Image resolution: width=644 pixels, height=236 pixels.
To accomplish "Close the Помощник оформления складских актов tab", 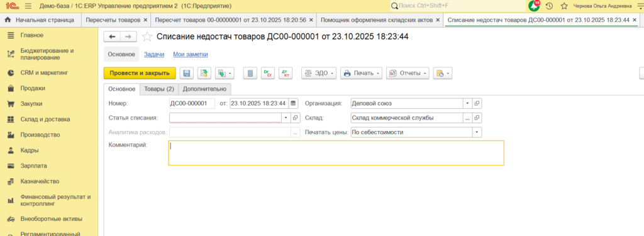I will [x=438, y=20].
